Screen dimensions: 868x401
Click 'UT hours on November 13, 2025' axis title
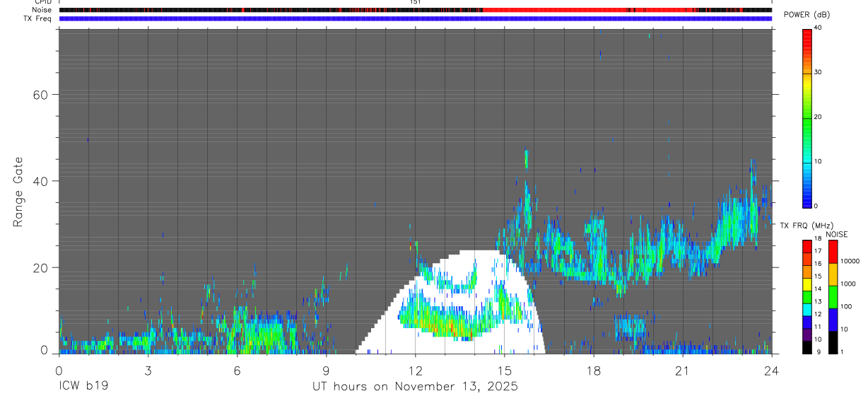pyautogui.click(x=416, y=387)
